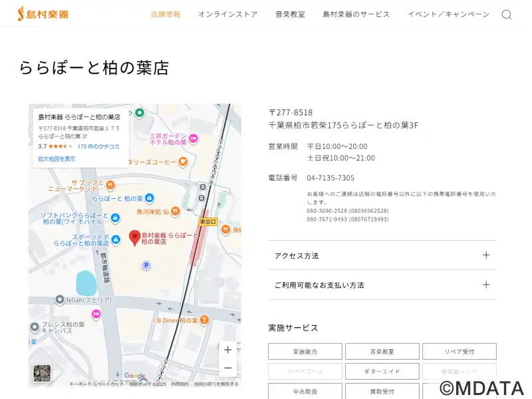Click the parking P marker on map
This screenshot has height=399, width=532.
146,265
